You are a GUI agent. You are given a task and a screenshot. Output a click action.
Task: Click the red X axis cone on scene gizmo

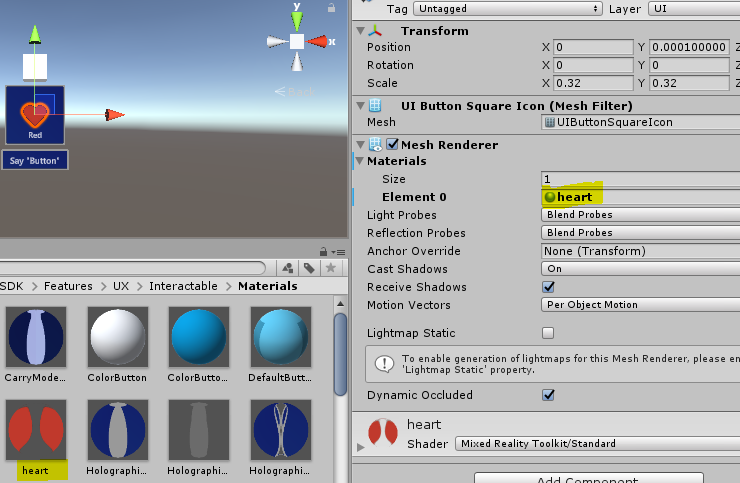[320, 41]
